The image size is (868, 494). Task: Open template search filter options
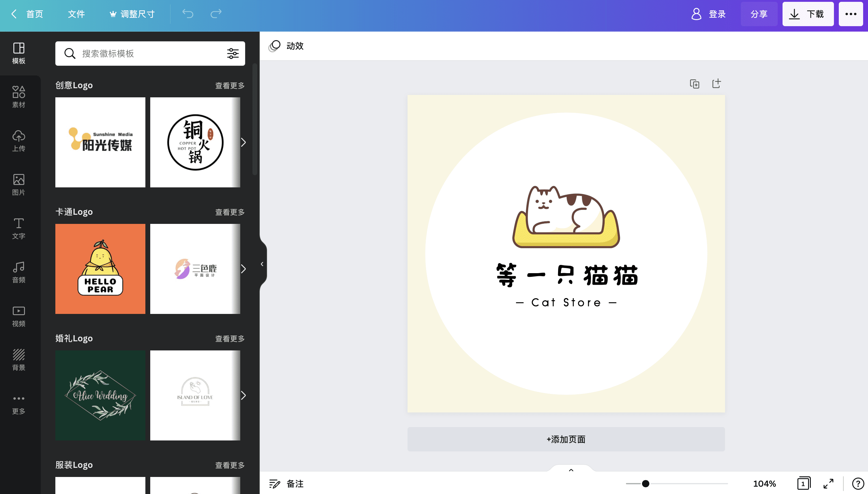(233, 53)
